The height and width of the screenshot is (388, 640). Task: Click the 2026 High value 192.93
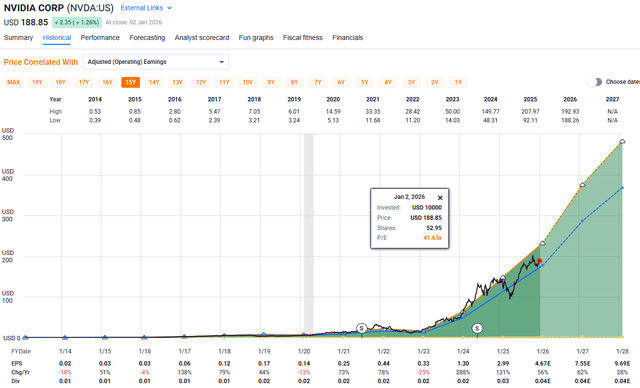point(570,111)
